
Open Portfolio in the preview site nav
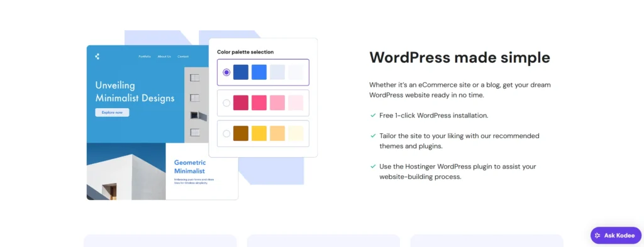point(145,57)
